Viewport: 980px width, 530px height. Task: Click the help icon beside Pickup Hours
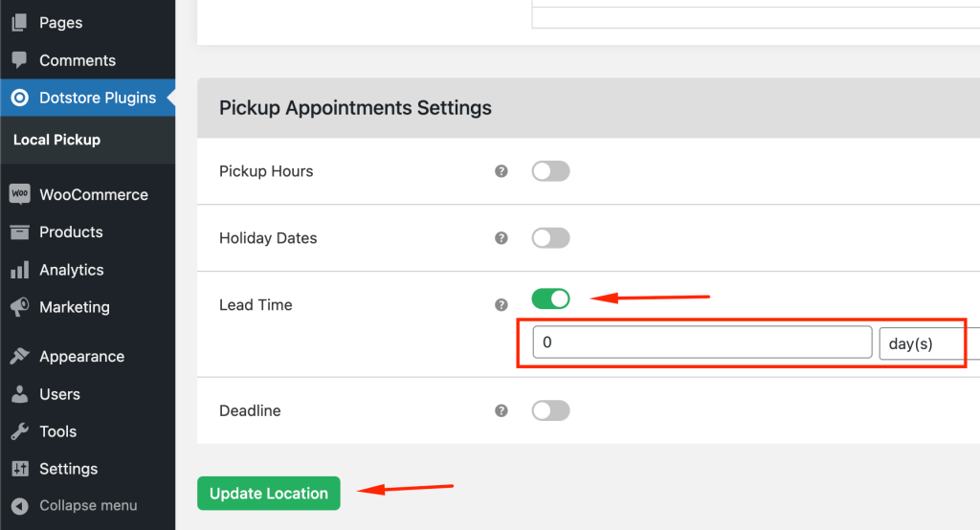pyautogui.click(x=501, y=171)
